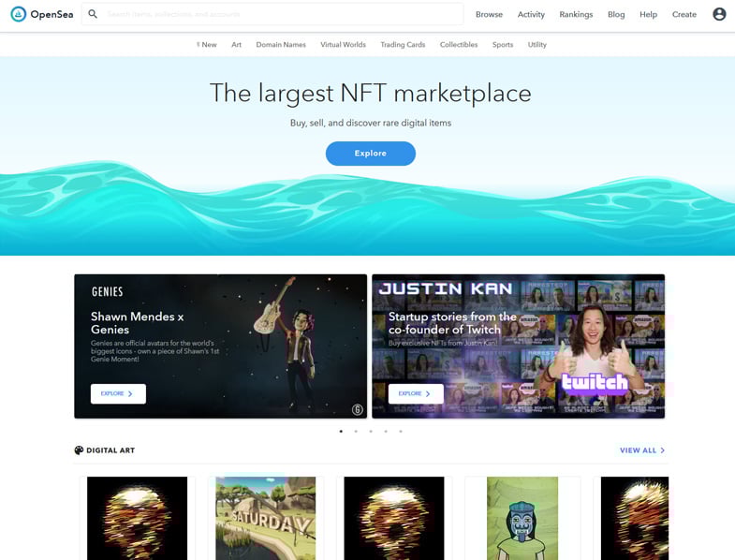735x560 pixels.
Task: Click the search magnifier icon
Action: [x=93, y=14]
